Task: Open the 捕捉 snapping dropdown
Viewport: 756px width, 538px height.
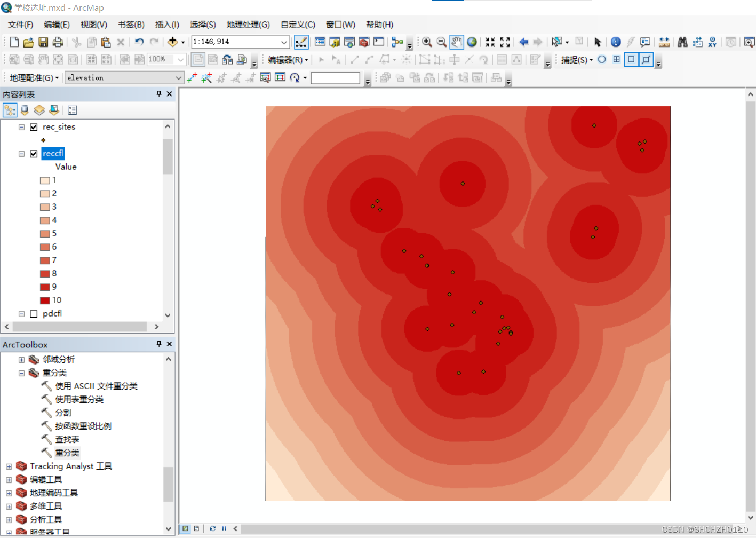Action: point(577,59)
